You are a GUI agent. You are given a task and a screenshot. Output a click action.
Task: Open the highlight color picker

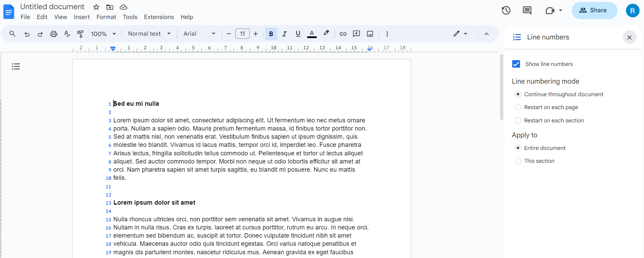(x=326, y=33)
